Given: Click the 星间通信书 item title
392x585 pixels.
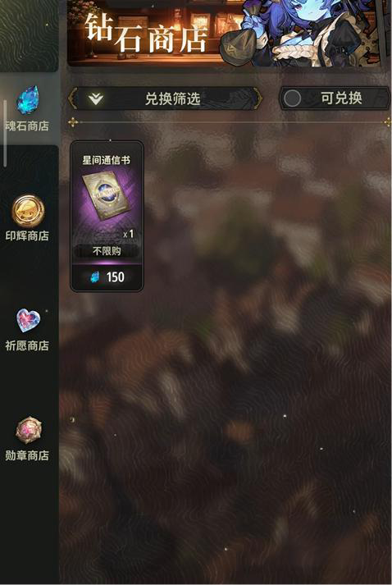Looking at the screenshot, I should pos(107,161).
